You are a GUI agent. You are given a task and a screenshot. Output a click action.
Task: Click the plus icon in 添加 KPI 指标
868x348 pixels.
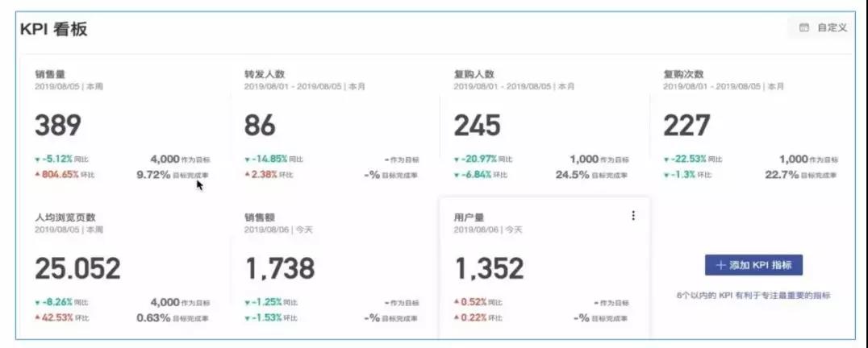(720, 266)
